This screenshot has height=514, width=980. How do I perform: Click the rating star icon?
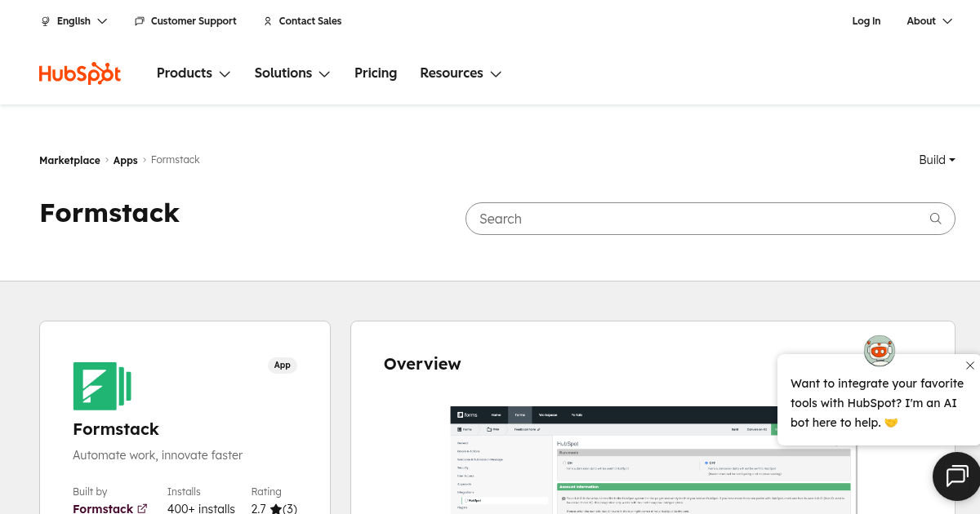(276, 509)
